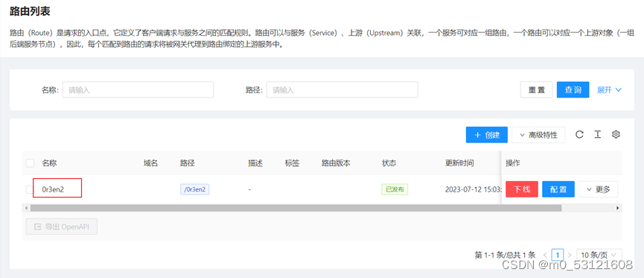This screenshot has width=644, height=278.
Task: Open the 更多 dropdown for 0r3en2
Action: [599, 189]
